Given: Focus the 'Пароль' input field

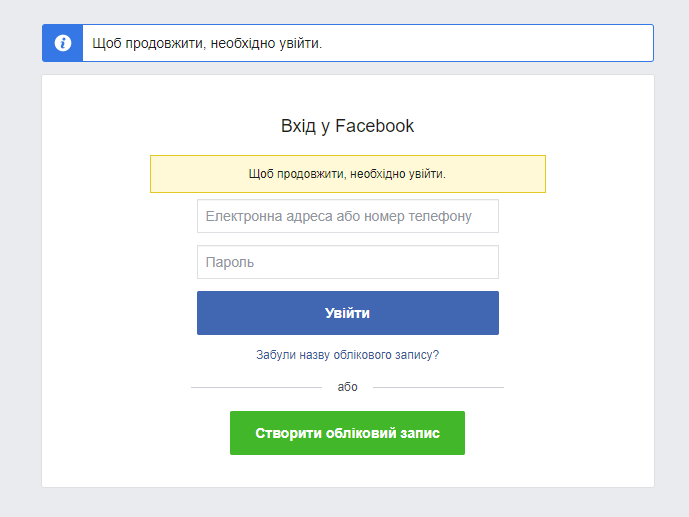Looking at the screenshot, I should point(347,262).
